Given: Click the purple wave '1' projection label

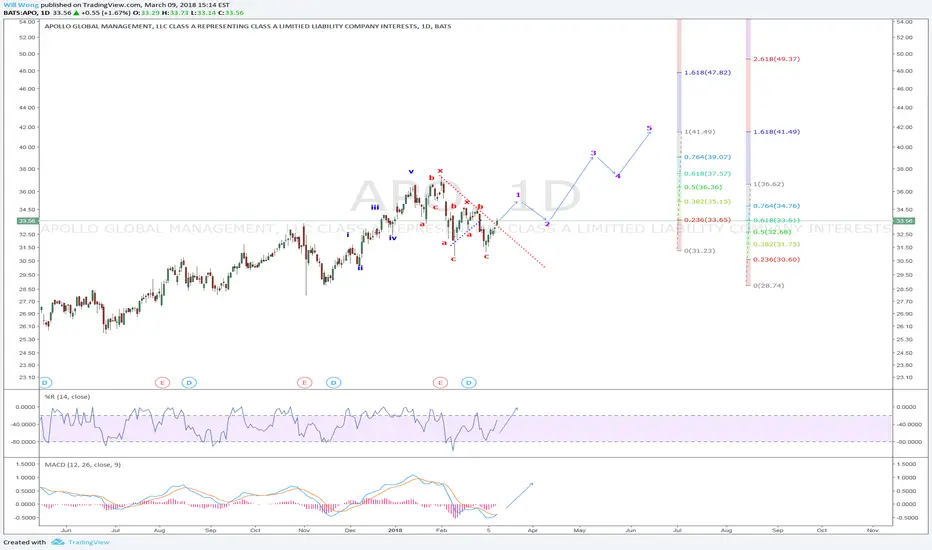Looking at the screenshot, I should pyautogui.click(x=518, y=194).
